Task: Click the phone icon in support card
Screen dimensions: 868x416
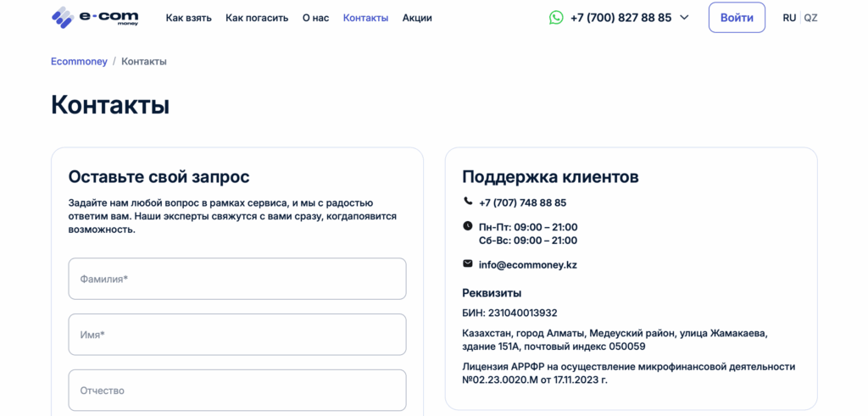Action: [x=468, y=202]
